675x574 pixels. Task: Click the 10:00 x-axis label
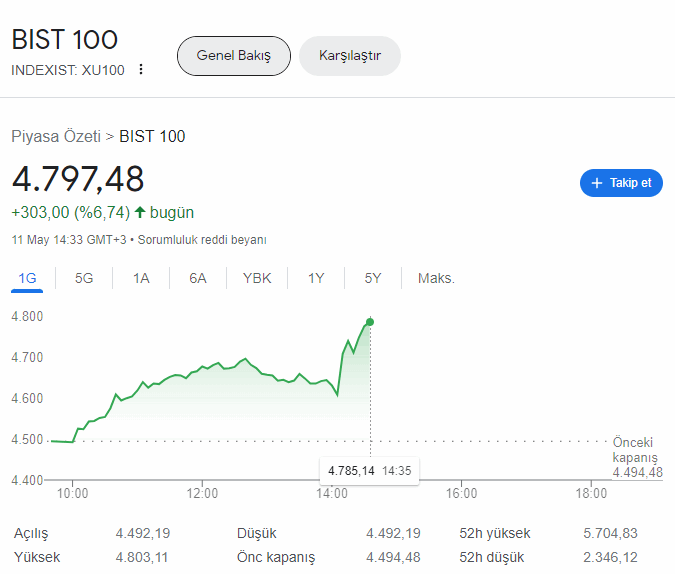tap(72, 493)
